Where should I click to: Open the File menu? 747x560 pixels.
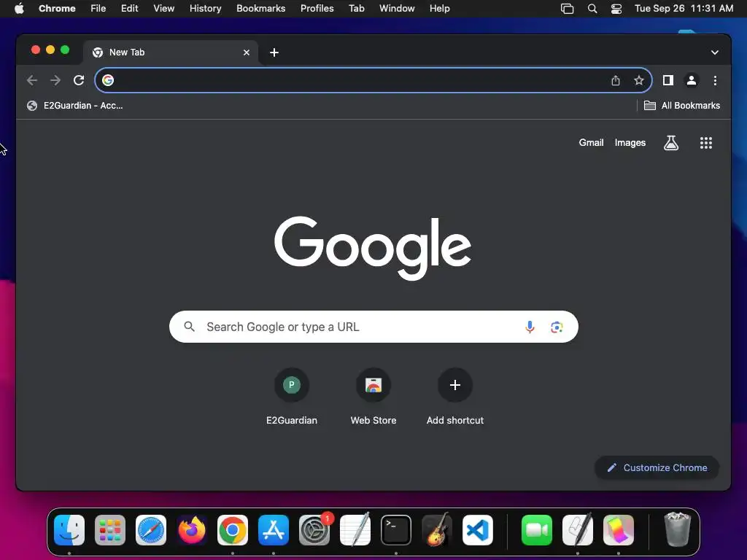[x=98, y=9]
